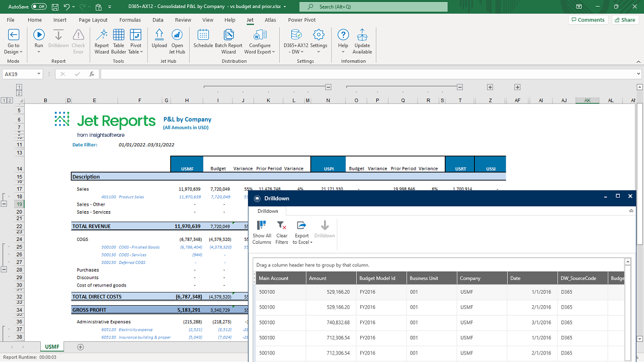The width and height of the screenshot is (644, 362).
Task: Click Configure Word Export
Action: (260, 42)
